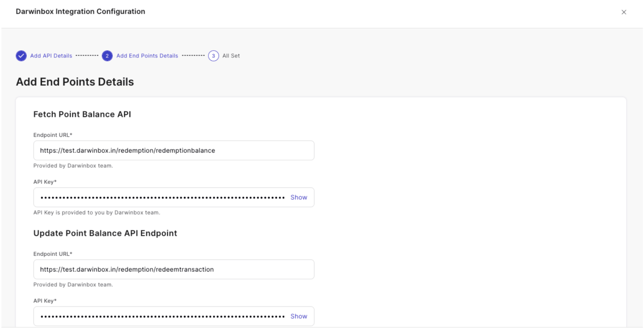Show the Fetch Point Balance API key
This screenshot has height=328, width=644.
coord(299,197)
